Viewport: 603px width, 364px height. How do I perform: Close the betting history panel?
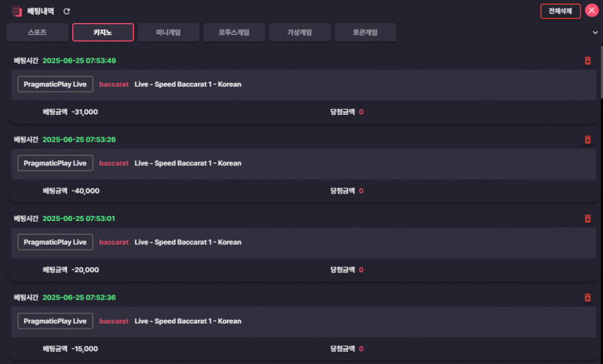coord(591,10)
